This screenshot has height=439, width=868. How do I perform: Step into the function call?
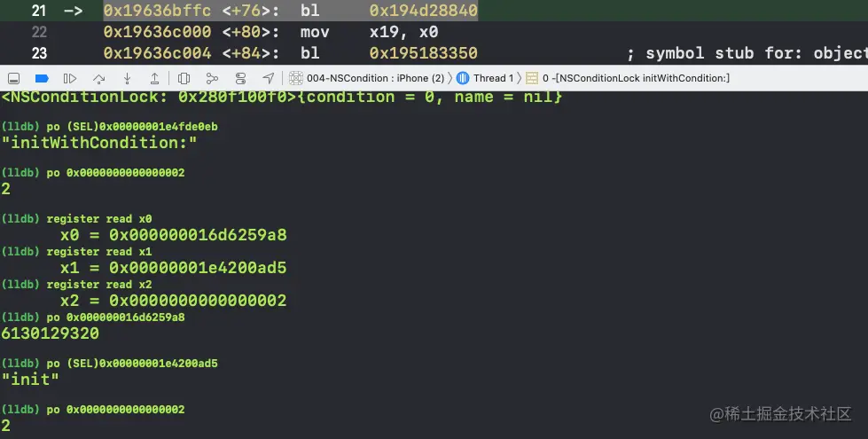pyautogui.click(x=128, y=79)
